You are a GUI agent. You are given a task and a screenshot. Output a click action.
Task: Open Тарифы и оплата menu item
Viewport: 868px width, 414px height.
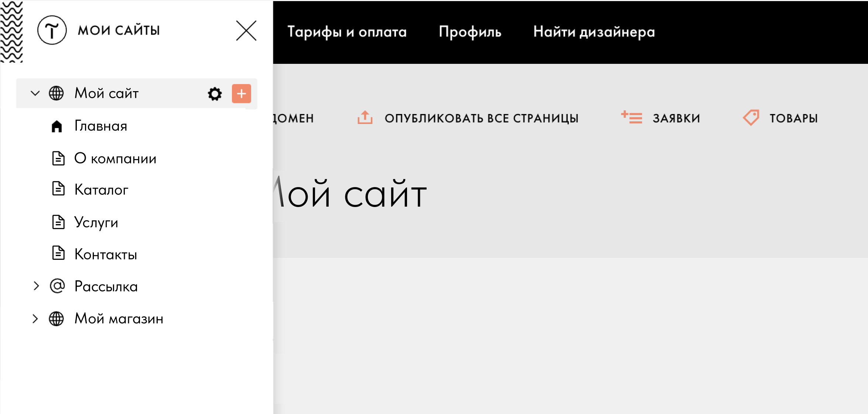(347, 32)
